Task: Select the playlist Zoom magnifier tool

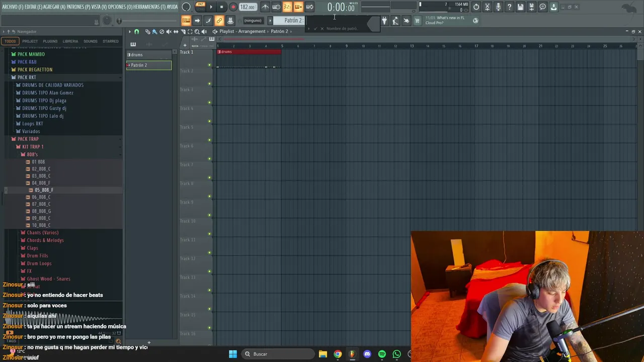Action: coord(197,31)
